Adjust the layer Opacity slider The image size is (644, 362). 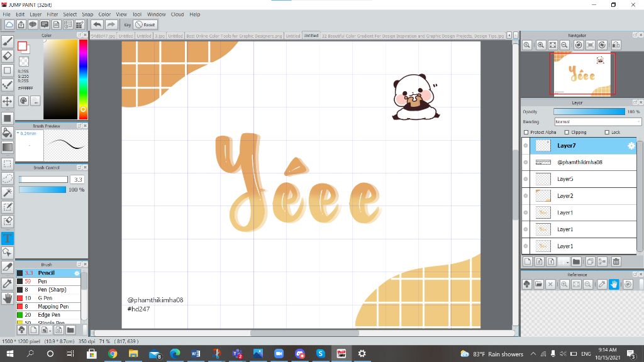pos(589,112)
